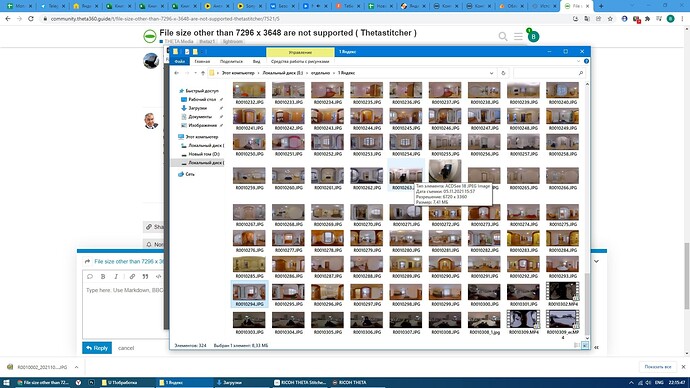690x388 pixels.
Task: Open the forum search magnifier icon
Action: (x=503, y=37)
